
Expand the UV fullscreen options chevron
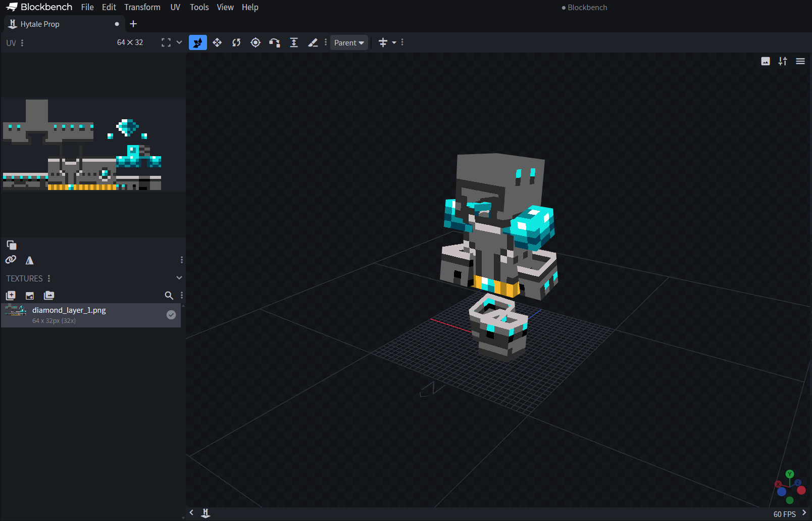[x=179, y=42]
